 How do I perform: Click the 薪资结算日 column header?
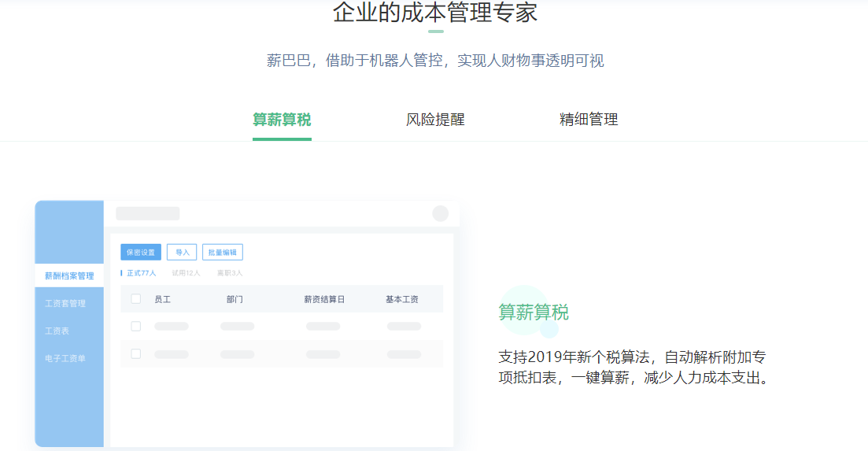point(324,299)
